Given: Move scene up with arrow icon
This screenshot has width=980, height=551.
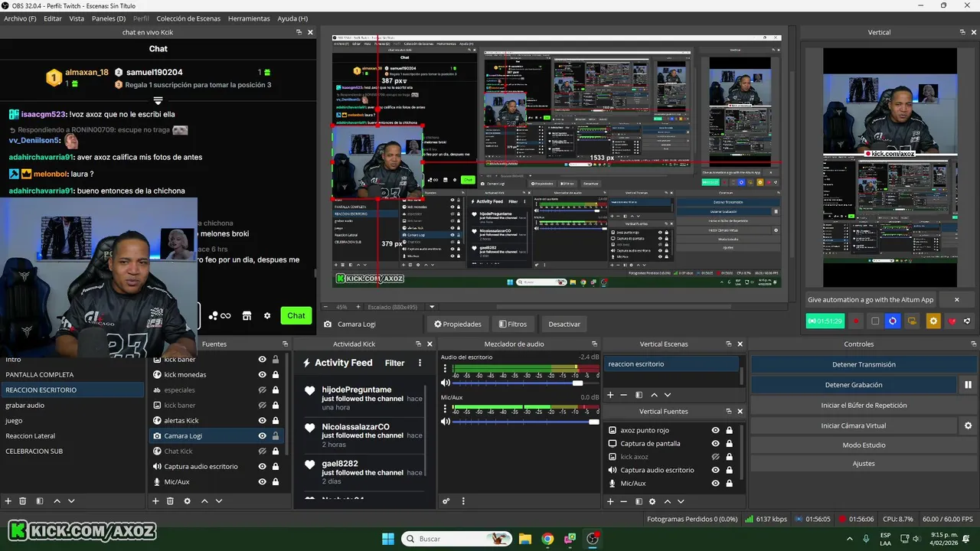Looking at the screenshot, I should coord(57,501).
